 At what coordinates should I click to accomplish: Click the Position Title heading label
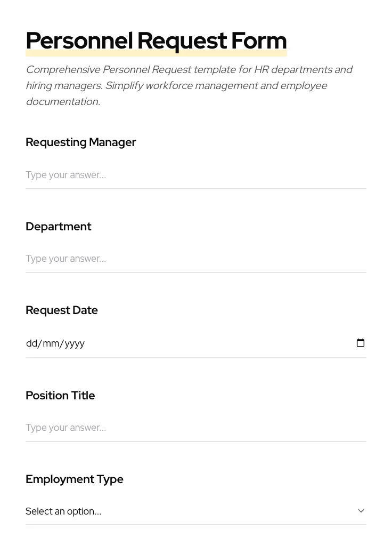pyautogui.click(x=60, y=395)
